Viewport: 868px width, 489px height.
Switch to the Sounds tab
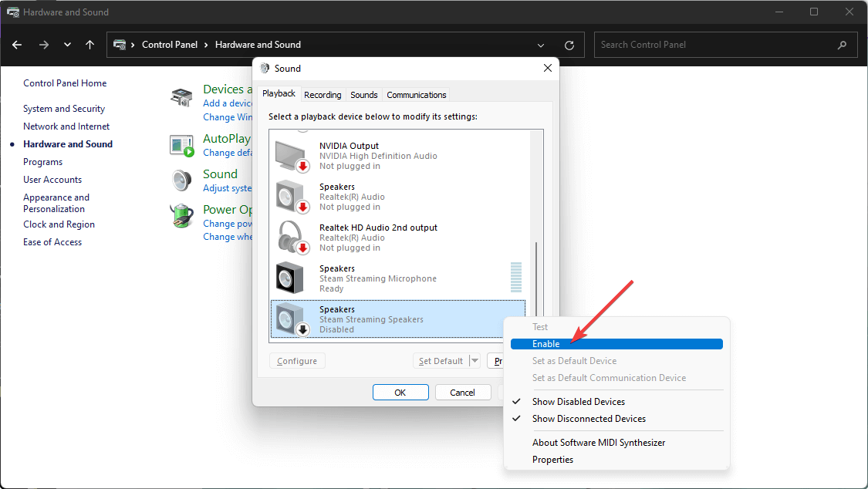pos(363,95)
